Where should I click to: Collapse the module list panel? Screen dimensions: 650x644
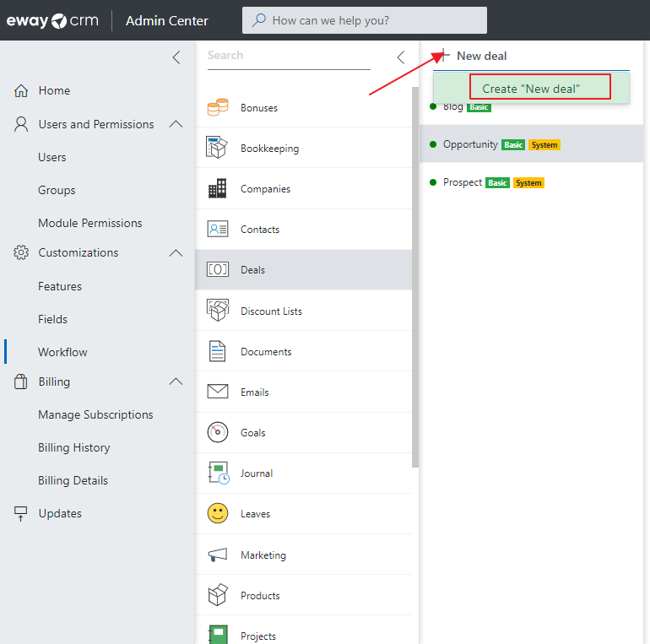[400, 57]
